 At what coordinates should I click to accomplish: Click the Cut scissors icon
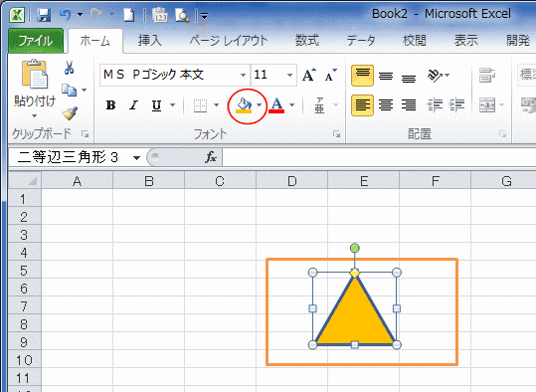click(x=70, y=68)
